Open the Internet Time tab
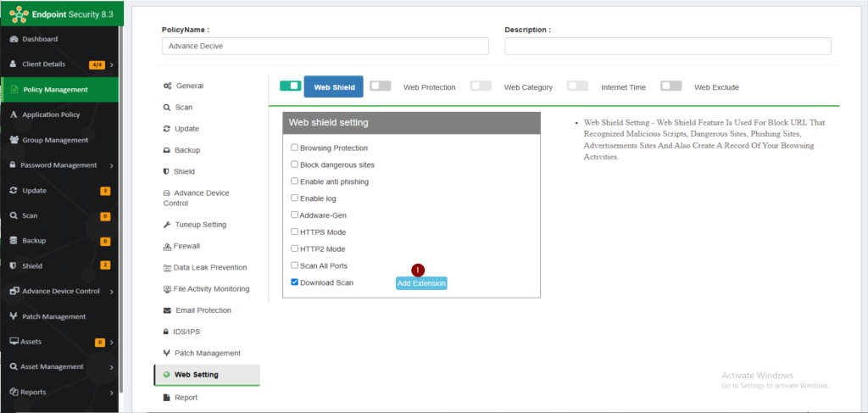Screen dimensions: 868x413 (623, 87)
